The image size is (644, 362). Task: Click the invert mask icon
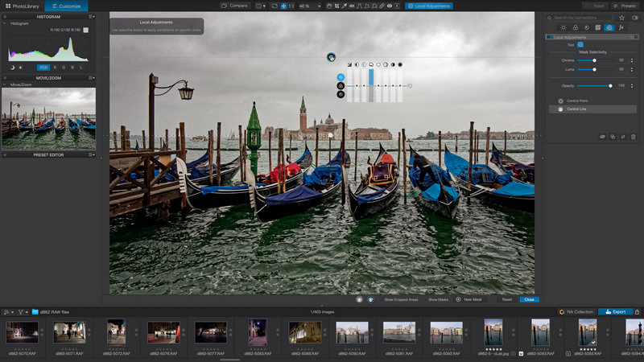coord(623,137)
